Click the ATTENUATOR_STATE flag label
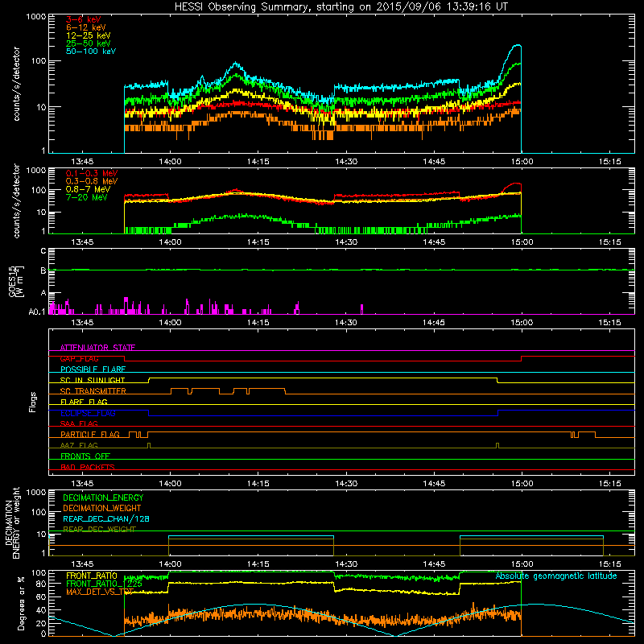The height and width of the screenshot is (644, 644). (97, 348)
